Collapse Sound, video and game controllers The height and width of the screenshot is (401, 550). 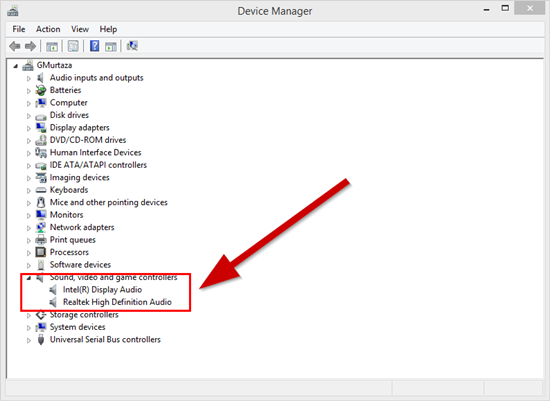(29, 278)
